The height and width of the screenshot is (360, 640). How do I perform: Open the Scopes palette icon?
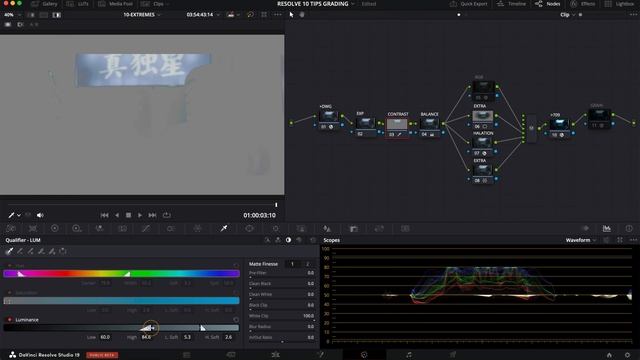click(x=607, y=229)
